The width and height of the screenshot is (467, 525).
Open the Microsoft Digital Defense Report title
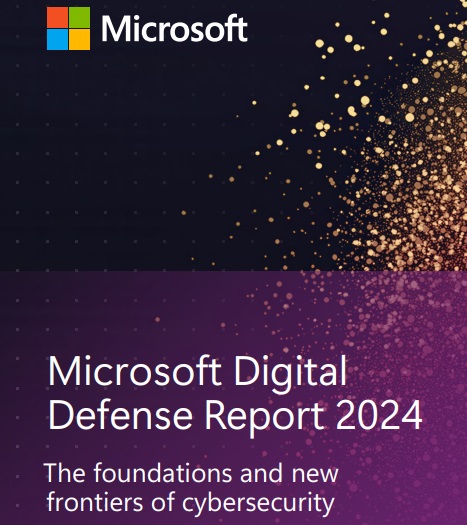click(x=235, y=392)
